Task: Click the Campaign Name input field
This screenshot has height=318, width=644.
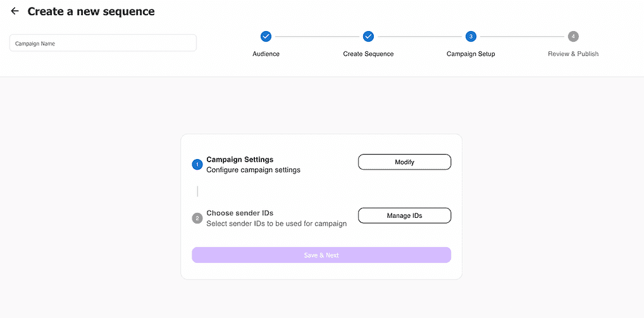Action: [103, 43]
